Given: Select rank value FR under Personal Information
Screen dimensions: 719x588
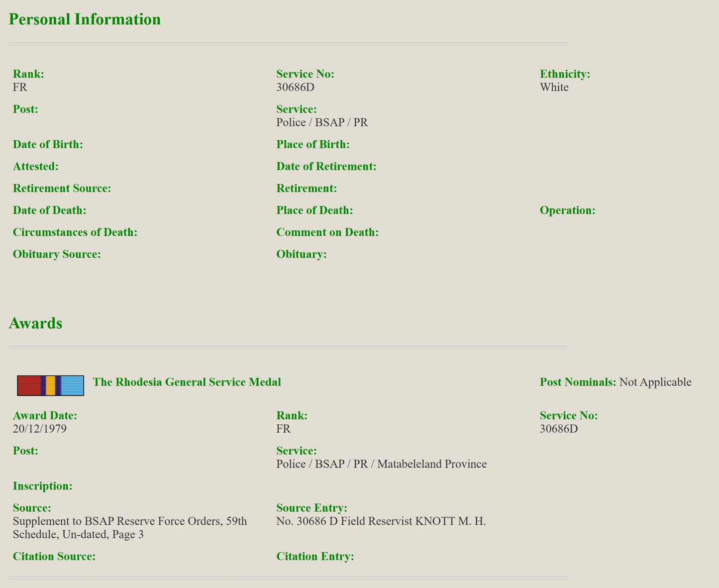Looking at the screenshot, I should pyautogui.click(x=20, y=87).
